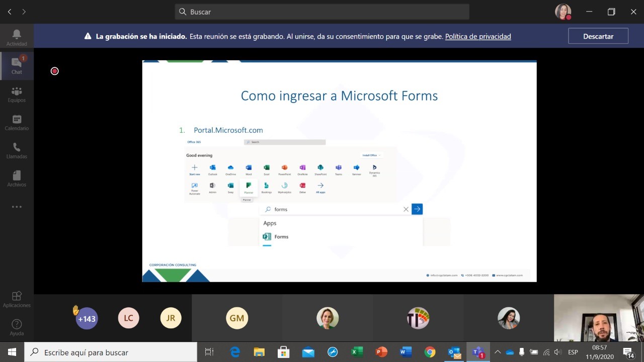Image resolution: width=644 pixels, height=362 pixels.
Task: Open Aplicaciones in the sidebar
Action: (17, 299)
